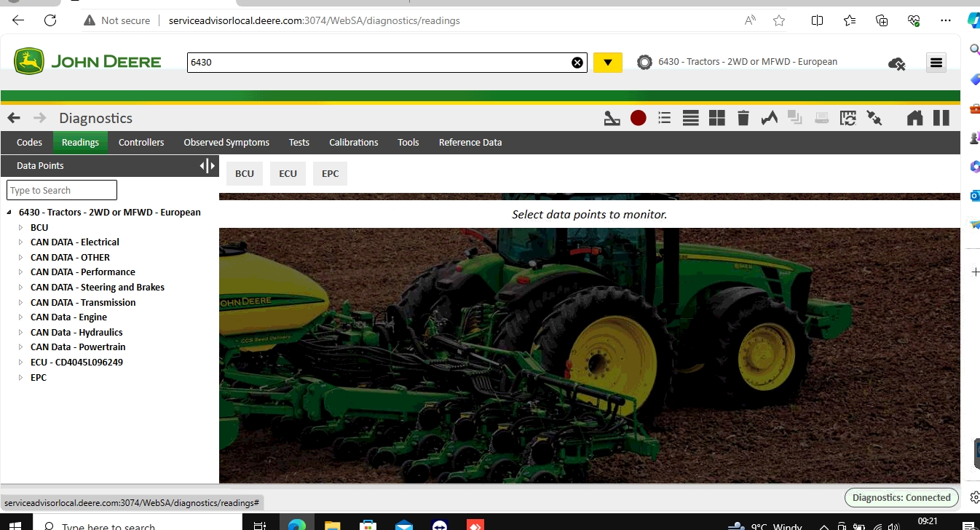Start recording with the red record icon
Image resolution: width=980 pixels, height=530 pixels.
pyautogui.click(x=638, y=117)
